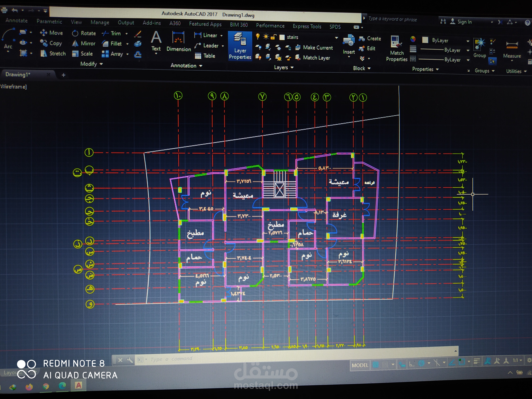
Task: Select the Hatch tool in Draw panel
Action: click(23, 53)
